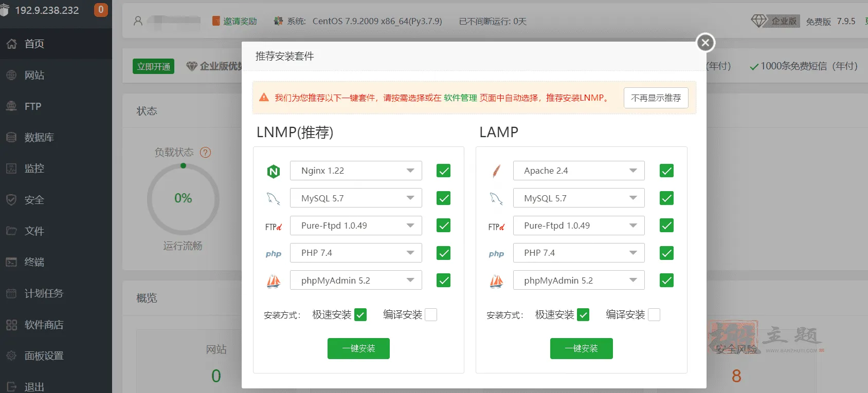This screenshot has height=393, width=868.
Task: Open LNMP MySQL 5.7 version dropdown
Action: click(x=356, y=198)
